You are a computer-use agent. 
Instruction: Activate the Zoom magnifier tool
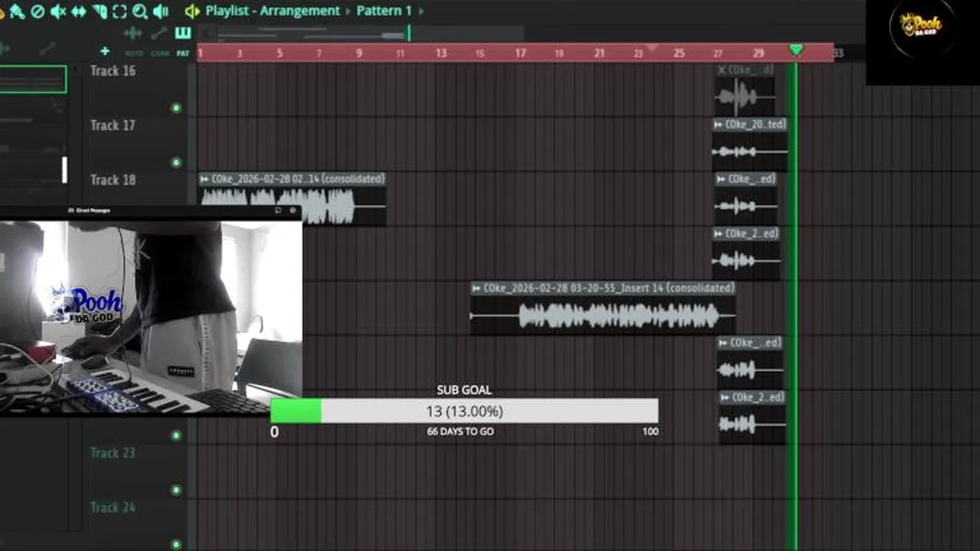coord(139,11)
